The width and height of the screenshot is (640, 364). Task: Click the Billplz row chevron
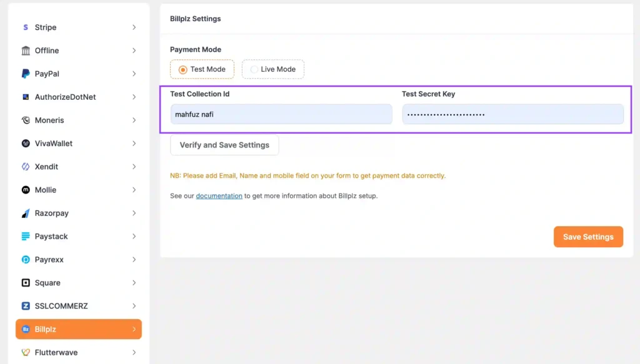point(134,330)
